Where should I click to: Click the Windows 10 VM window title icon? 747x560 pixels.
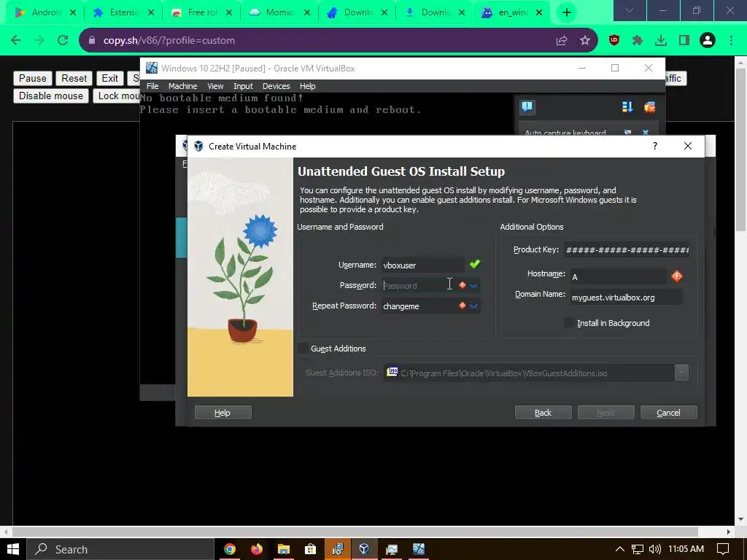[x=152, y=68]
